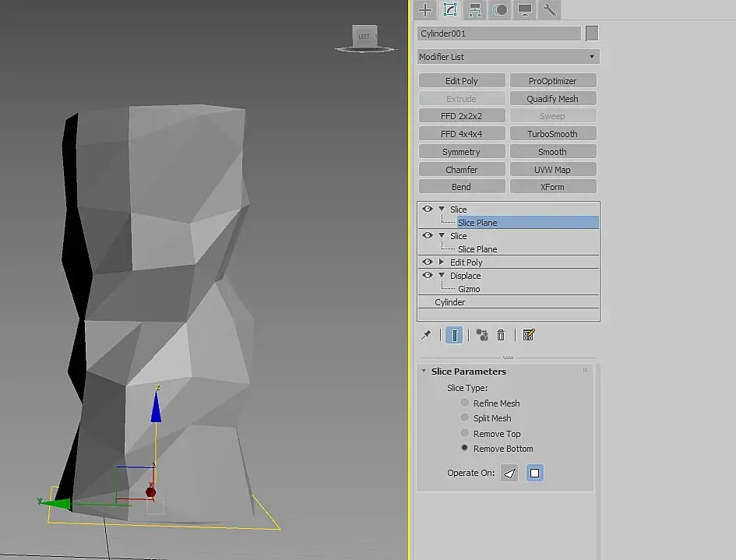Screen dimensions: 736x560
Task: Open the Motion panel tab
Action: click(500, 10)
